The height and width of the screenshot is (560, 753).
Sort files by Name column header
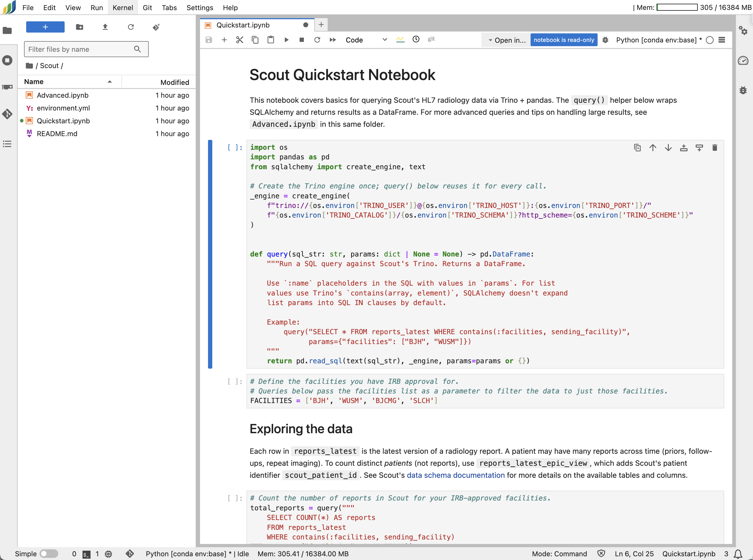69,82
